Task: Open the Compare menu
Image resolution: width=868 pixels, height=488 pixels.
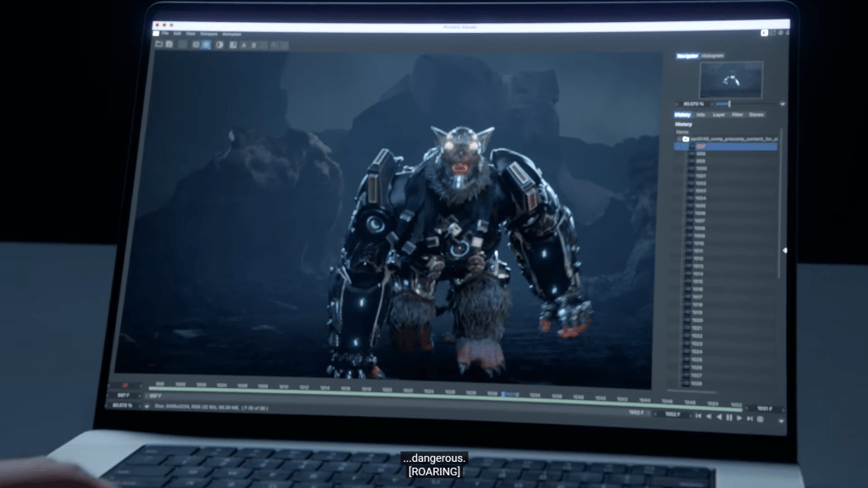Action: (x=207, y=35)
